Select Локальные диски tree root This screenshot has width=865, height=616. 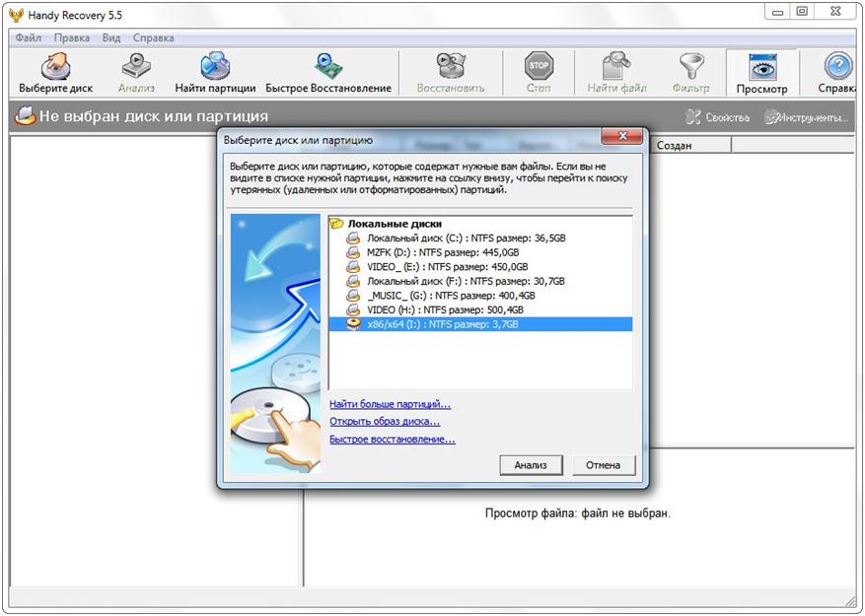(395, 224)
